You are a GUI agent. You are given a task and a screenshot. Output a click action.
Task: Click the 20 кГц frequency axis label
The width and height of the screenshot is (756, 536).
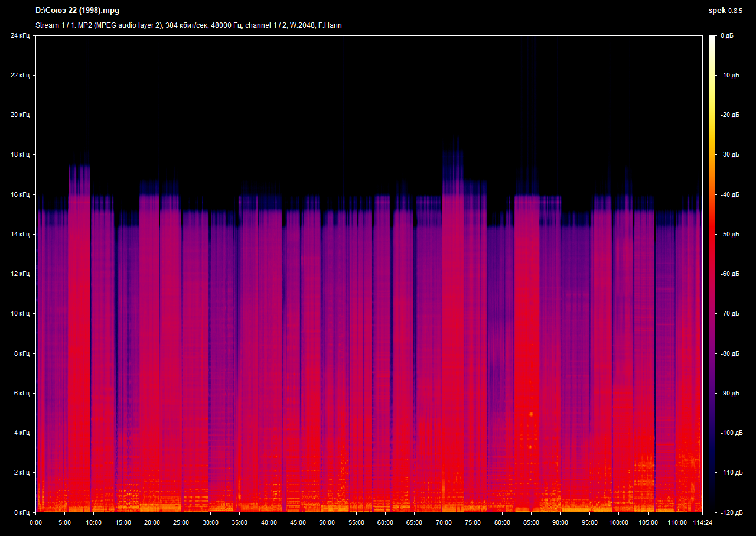click(19, 115)
